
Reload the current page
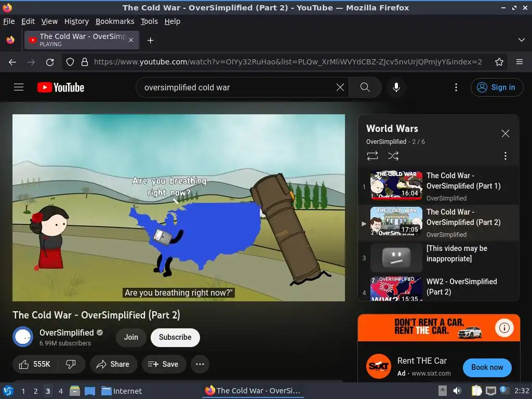[x=50, y=62]
